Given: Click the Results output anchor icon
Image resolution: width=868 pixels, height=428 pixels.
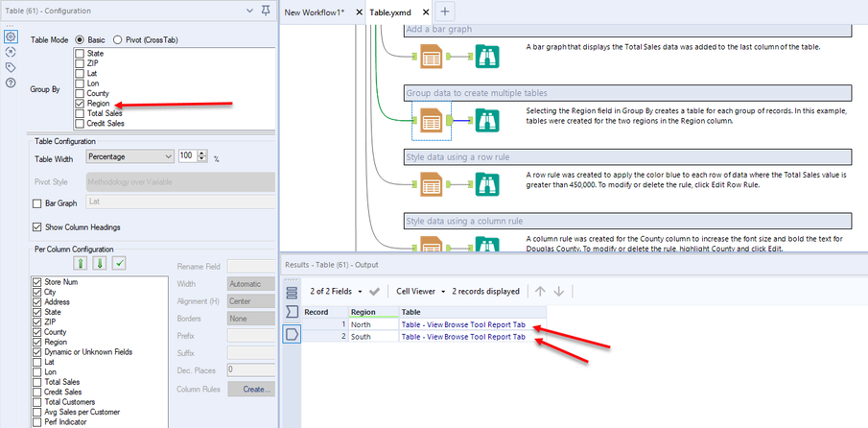Looking at the screenshot, I should [292, 334].
